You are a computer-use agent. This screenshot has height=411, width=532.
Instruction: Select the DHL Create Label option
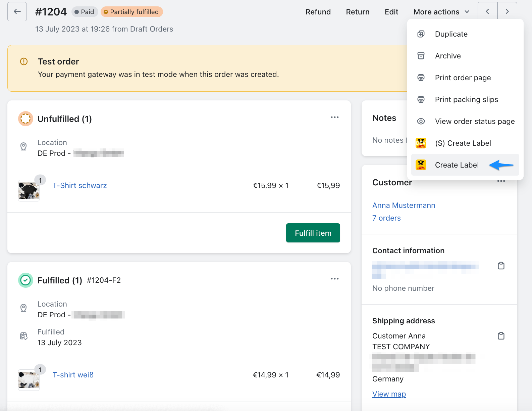click(457, 165)
